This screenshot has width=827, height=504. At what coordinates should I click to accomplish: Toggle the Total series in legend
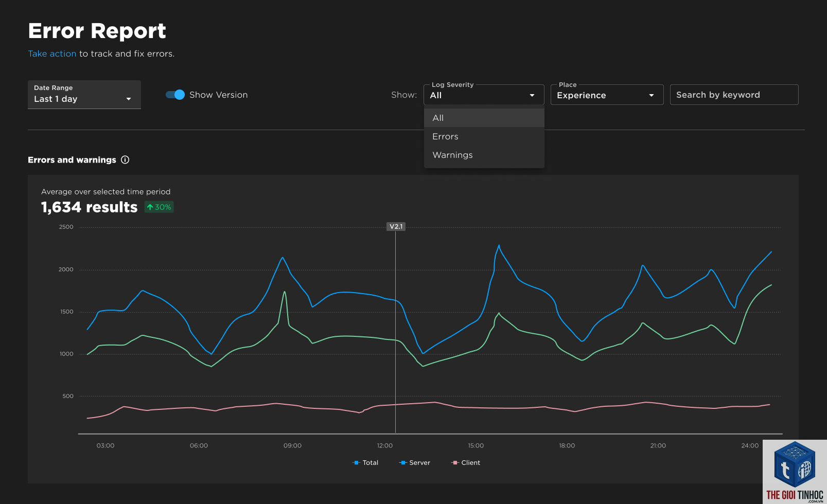pos(365,463)
